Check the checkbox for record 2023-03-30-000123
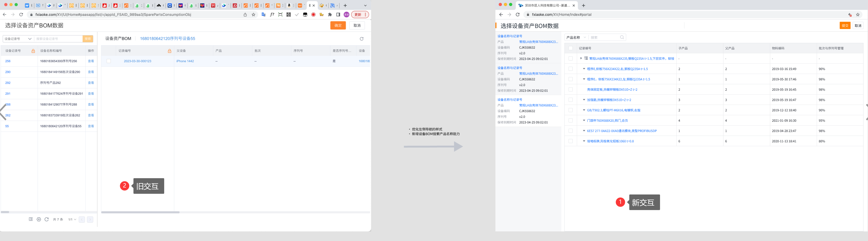The height and width of the screenshot is (241, 868). (x=109, y=61)
